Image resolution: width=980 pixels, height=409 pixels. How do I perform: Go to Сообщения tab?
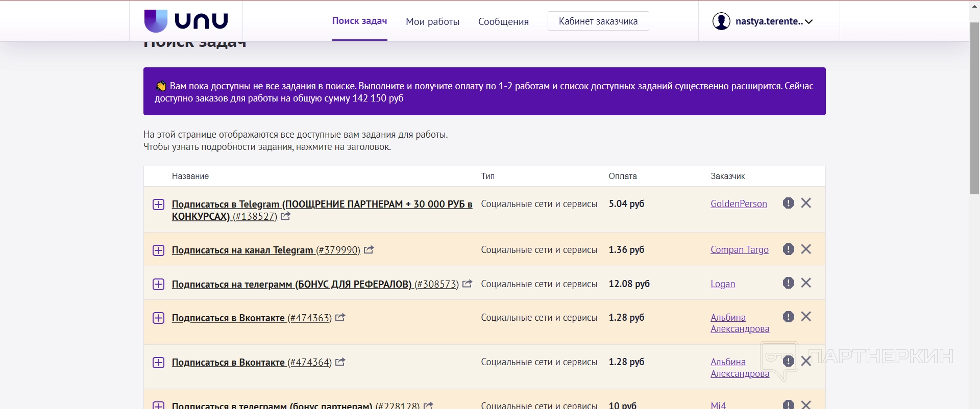pyautogui.click(x=503, y=21)
